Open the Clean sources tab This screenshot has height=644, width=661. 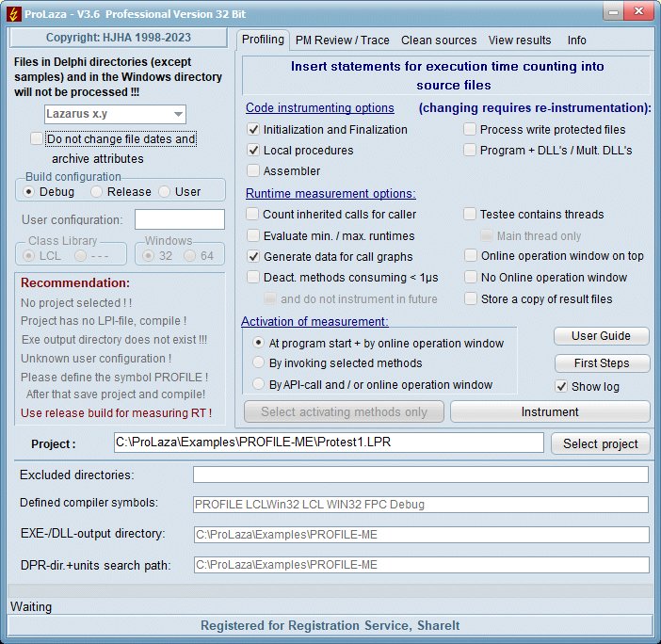pyautogui.click(x=438, y=40)
